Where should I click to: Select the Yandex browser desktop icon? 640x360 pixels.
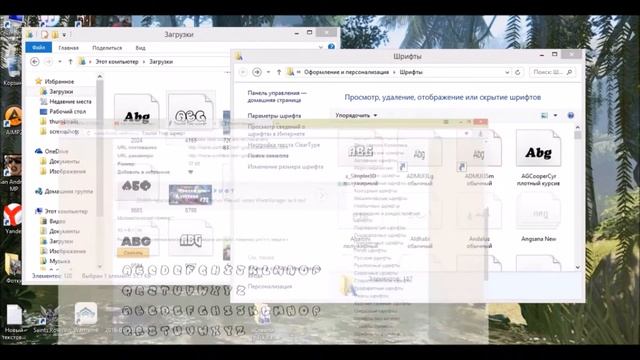[x=13, y=218]
